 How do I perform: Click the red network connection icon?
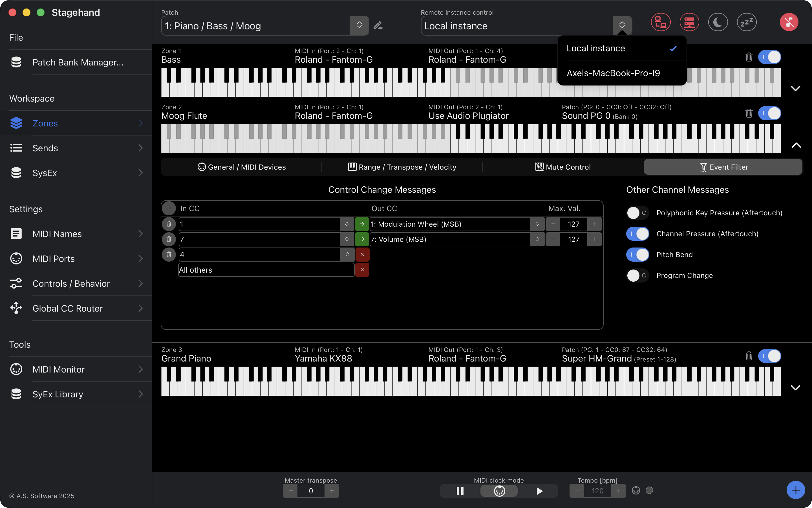click(661, 22)
